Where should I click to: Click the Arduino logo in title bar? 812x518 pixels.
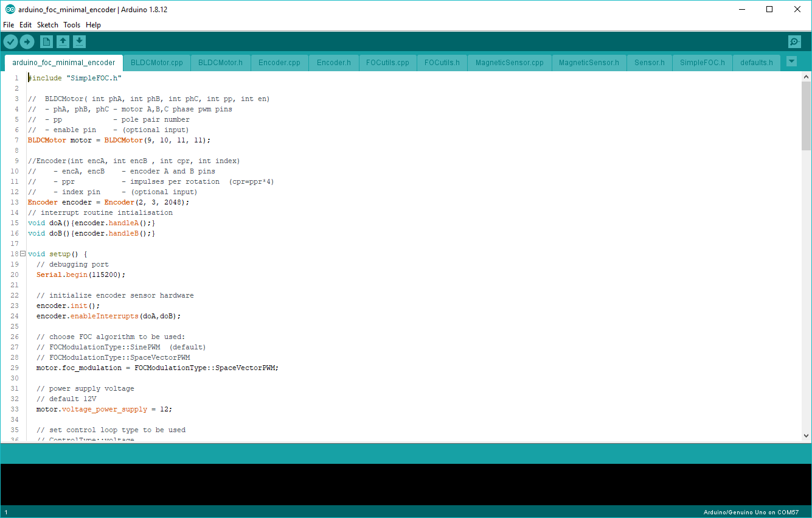10,9
